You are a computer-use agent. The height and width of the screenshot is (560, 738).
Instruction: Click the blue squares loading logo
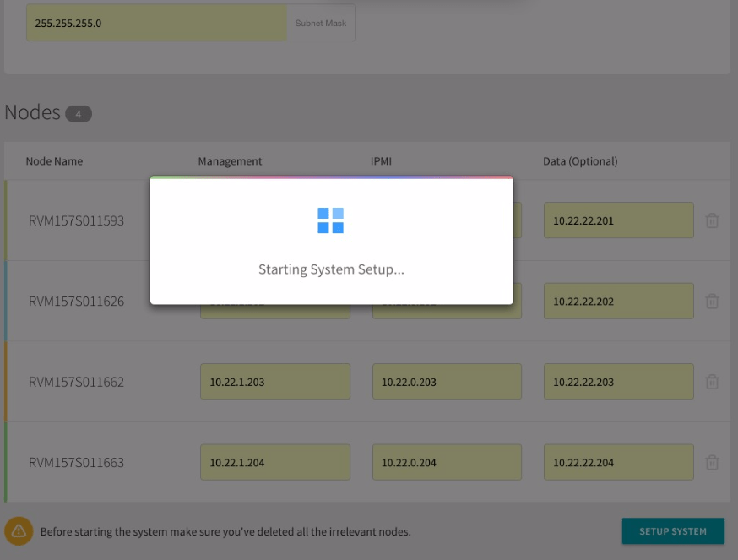coord(331,220)
